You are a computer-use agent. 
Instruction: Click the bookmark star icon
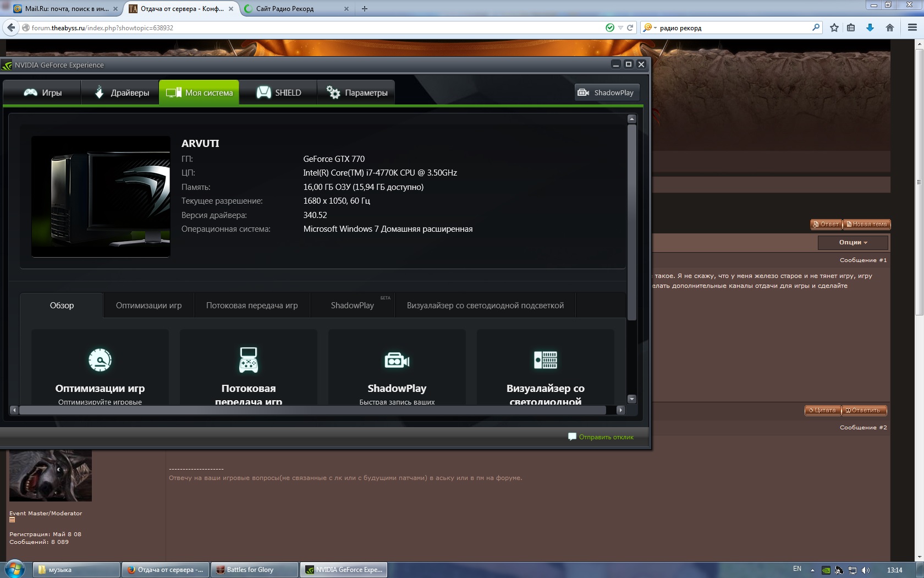coord(834,28)
